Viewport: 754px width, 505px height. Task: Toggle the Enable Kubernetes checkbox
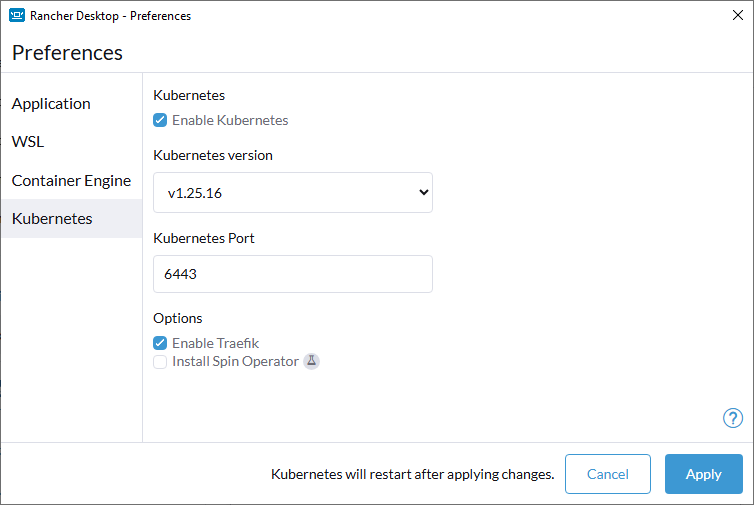click(x=160, y=120)
